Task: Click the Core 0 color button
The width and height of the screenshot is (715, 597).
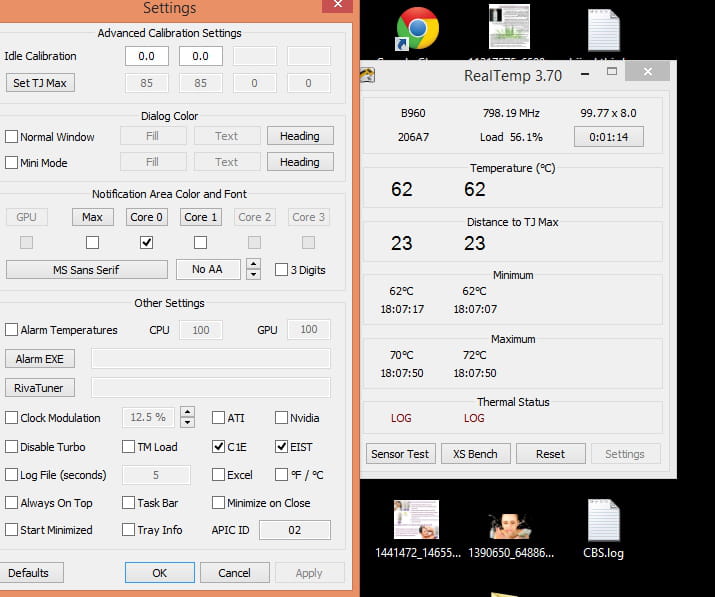Action: 146,217
